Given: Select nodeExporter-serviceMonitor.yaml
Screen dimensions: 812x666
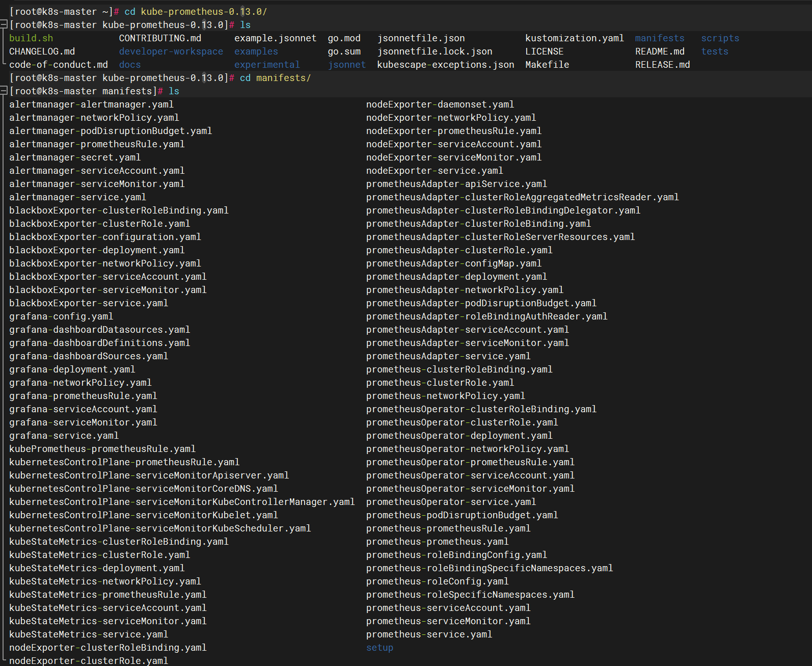Looking at the screenshot, I should point(454,157).
